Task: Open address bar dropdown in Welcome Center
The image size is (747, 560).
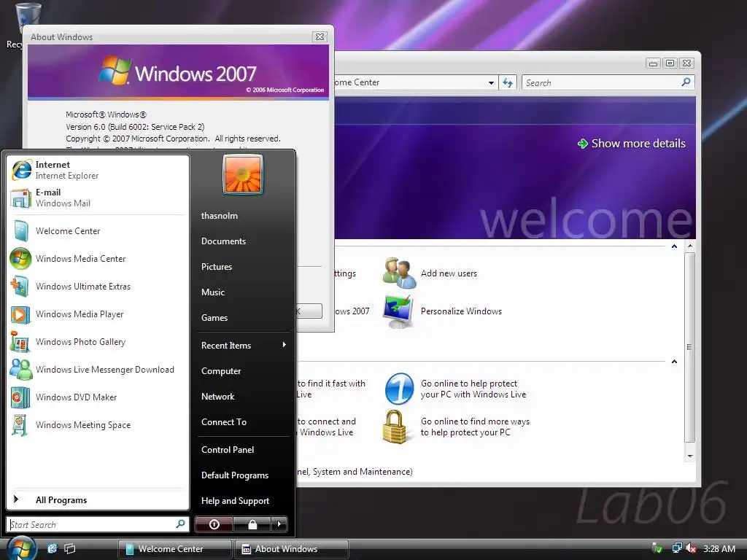Action: point(491,83)
